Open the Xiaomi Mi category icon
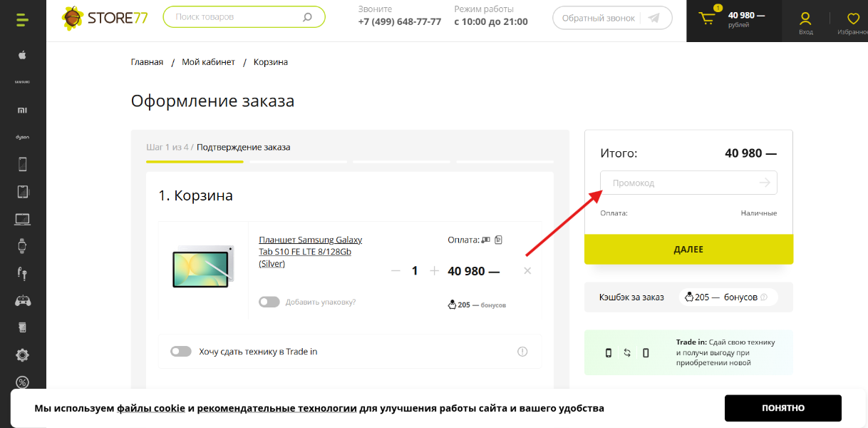Screen dimensions: 868x428 (22, 110)
